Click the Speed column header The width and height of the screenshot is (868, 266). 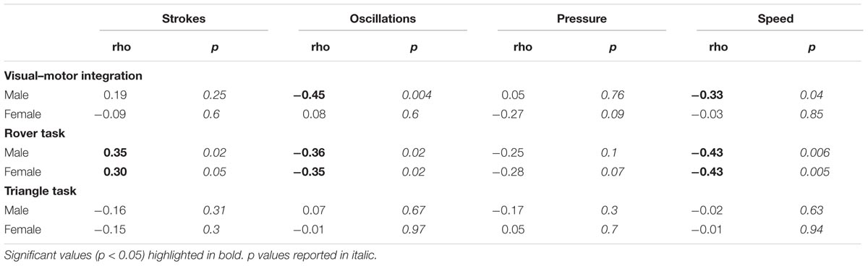[x=780, y=20]
